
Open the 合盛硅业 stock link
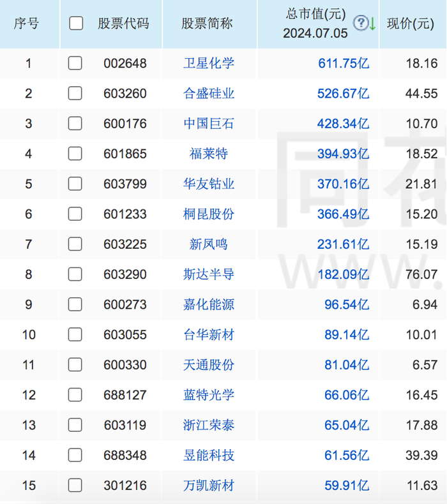click(x=209, y=93)
